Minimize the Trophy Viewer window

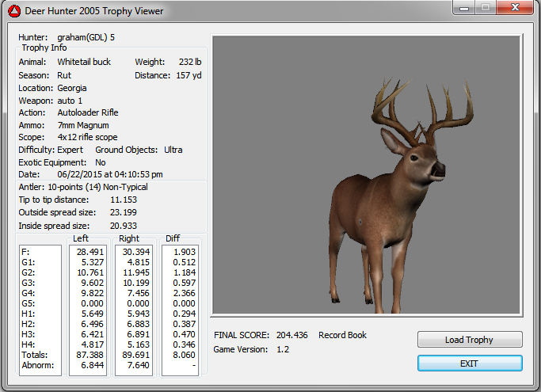[x=463, y=8]
